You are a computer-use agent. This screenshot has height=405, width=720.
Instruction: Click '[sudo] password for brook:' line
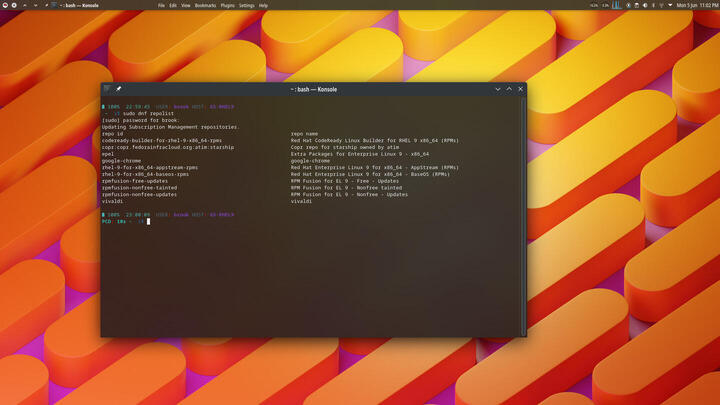140,120
